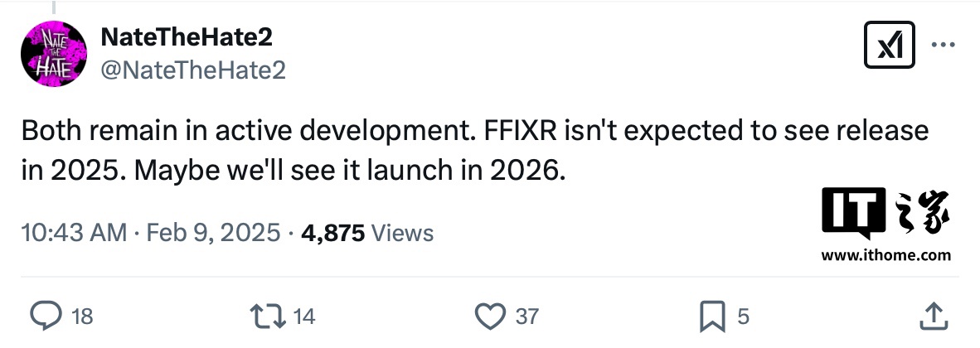Click the repost arrows icon
The image size is (980, 348).
click(x=267, y=315)
